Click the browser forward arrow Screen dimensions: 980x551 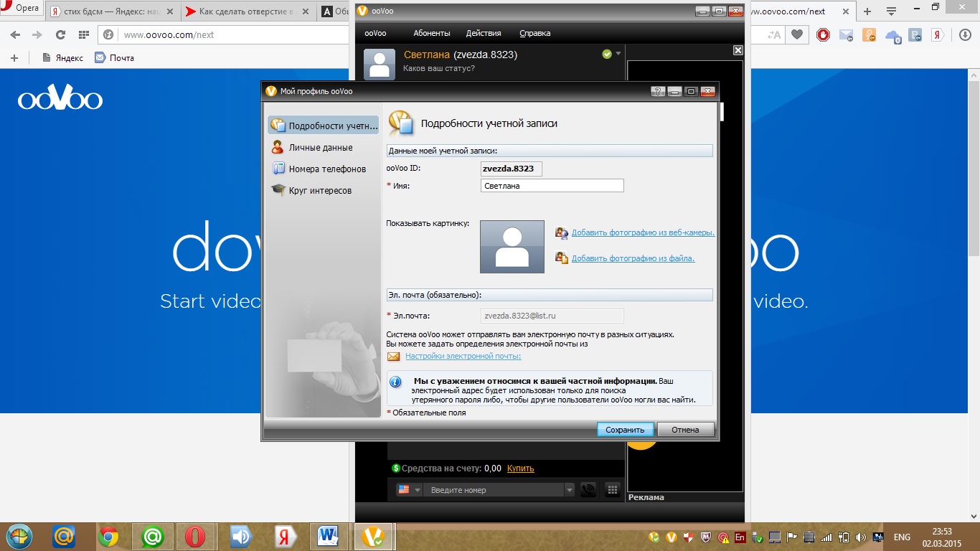pyautogui.click(x=37, y=34)
